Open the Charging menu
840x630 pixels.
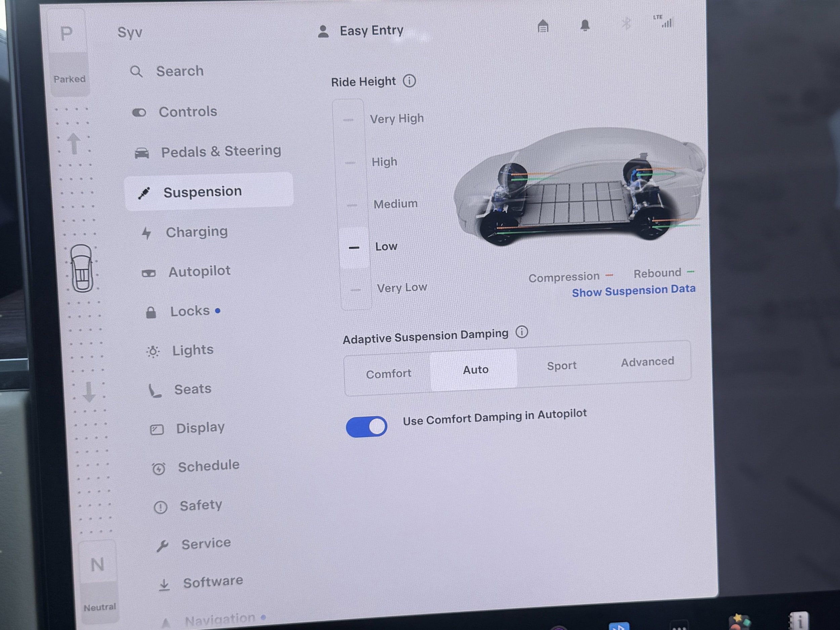point(196,232)
